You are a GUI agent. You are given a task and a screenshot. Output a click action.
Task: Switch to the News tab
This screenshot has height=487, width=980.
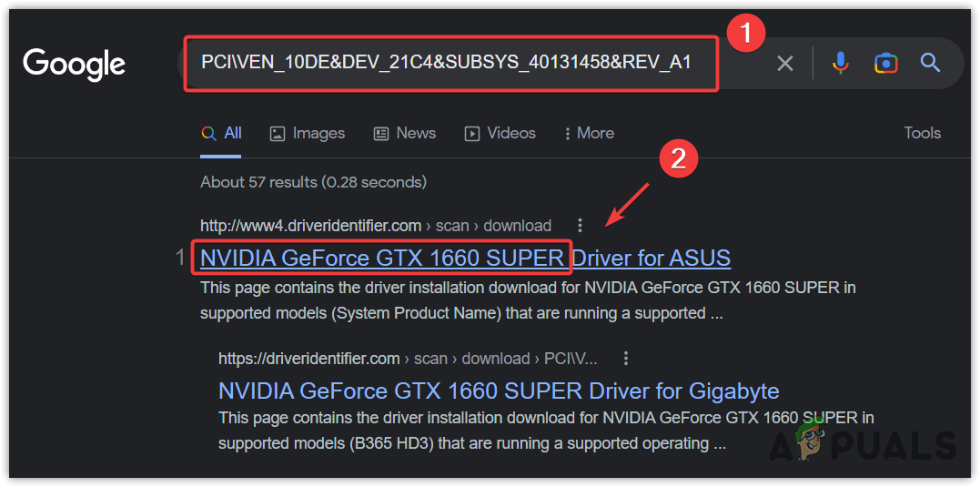(405, 133)
